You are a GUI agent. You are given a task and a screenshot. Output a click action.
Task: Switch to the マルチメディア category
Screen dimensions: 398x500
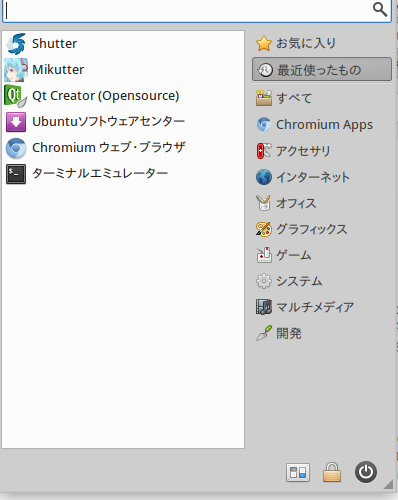click(x=322, y=307)
